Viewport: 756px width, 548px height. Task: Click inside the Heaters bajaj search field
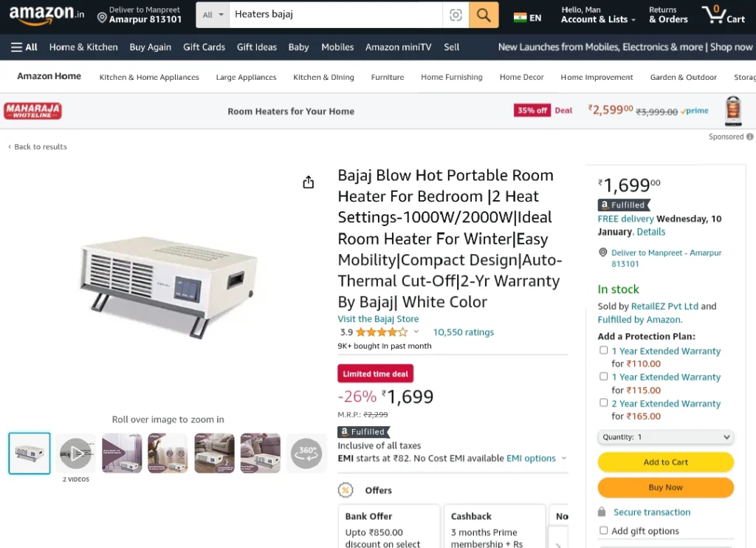(x=336, y=15)
